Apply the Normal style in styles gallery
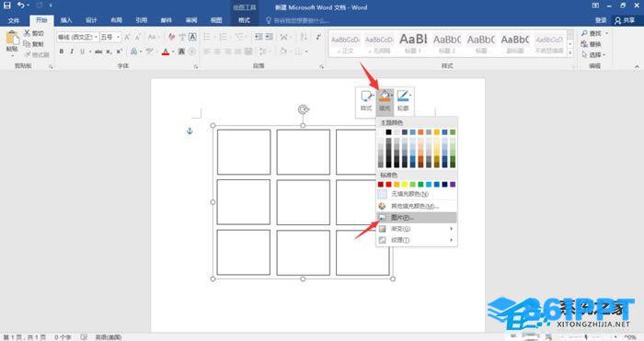 pyautogui.click(x=345, y=43)
